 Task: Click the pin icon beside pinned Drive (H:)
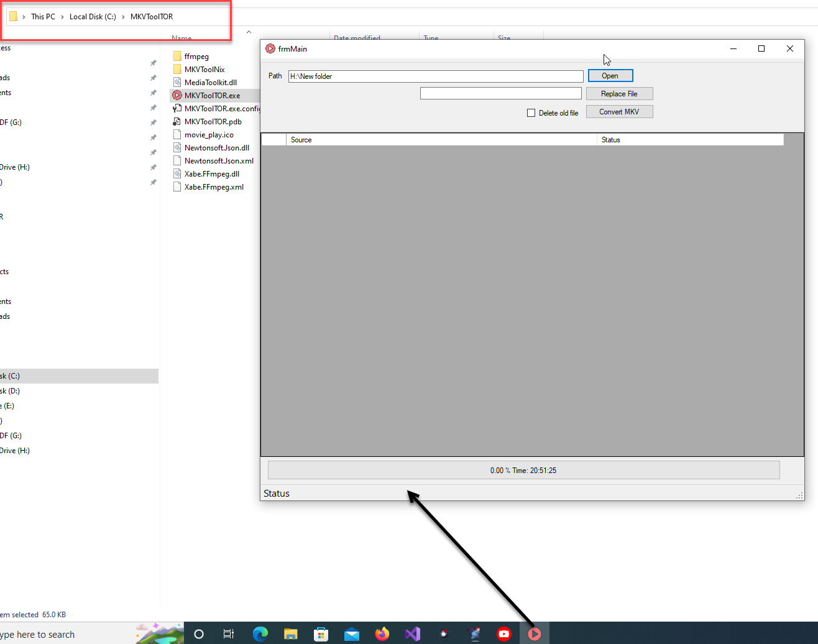[x=153, y=167]
